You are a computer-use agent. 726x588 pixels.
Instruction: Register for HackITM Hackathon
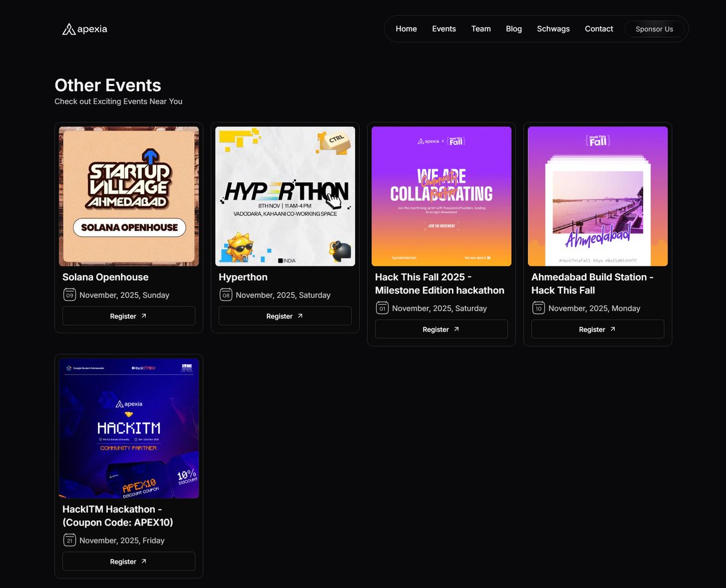129,561
